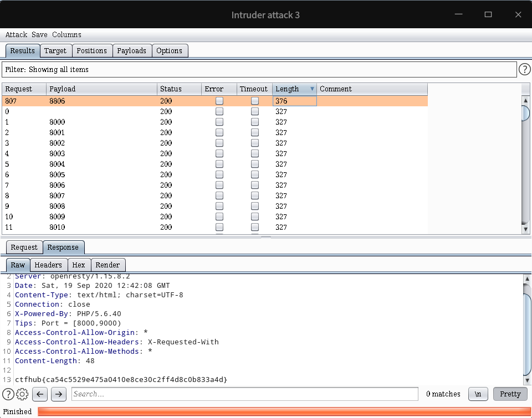Screen dimensions: 532x418
Task: Toggle Error checkbox for payload 8003
Action: coord(219,153)
